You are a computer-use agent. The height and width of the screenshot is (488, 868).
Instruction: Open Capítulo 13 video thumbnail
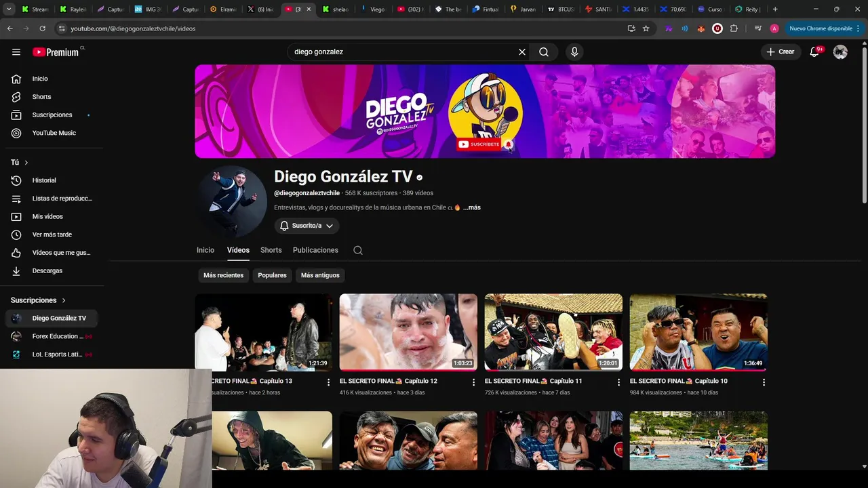pyautogui.click(x=264, y=332)
